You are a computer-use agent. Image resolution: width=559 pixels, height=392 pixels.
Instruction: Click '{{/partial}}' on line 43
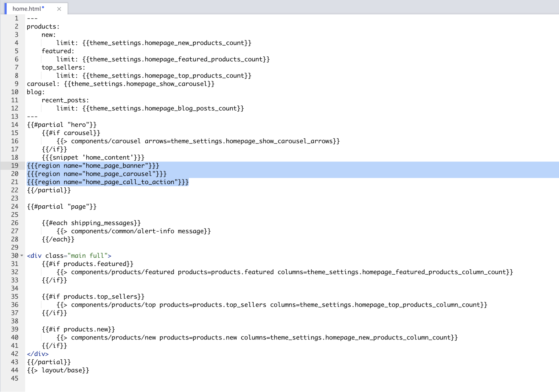click(49, 362)
